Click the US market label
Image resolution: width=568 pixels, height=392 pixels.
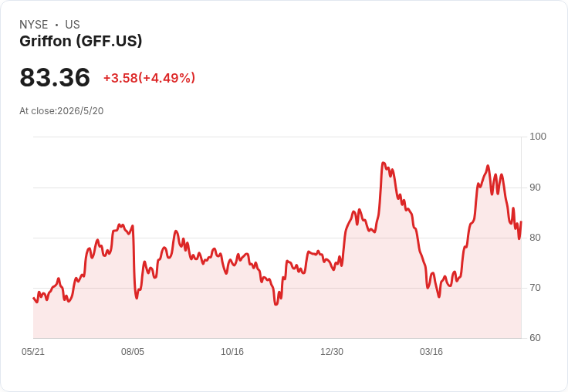point(73,25)
